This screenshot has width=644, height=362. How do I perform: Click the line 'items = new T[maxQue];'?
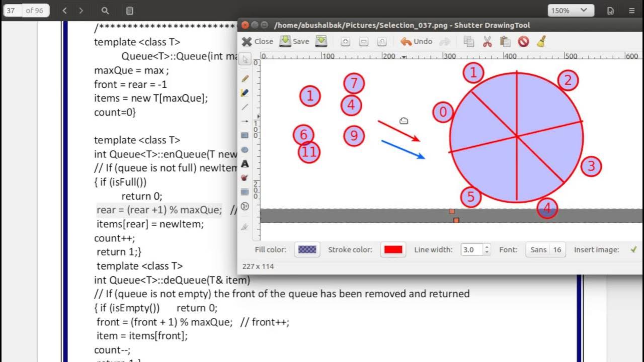tap(151, 98)
